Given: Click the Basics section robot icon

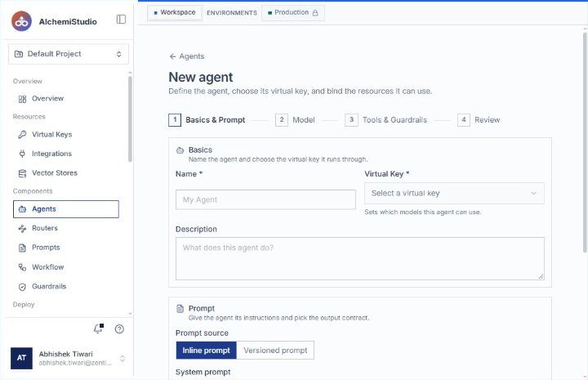Looking at the screenshot, I should (x=180, y=150).
